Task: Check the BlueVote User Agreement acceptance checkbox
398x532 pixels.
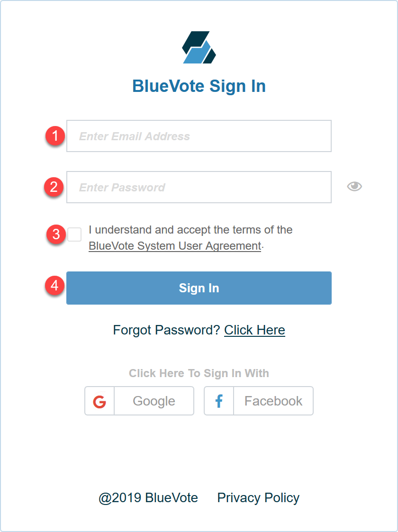Action: tap(74, 234)
